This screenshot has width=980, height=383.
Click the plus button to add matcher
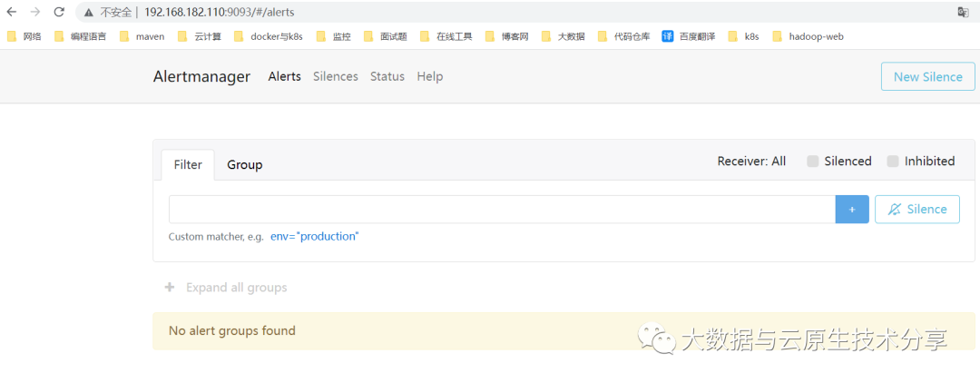(x=852, y=209)
